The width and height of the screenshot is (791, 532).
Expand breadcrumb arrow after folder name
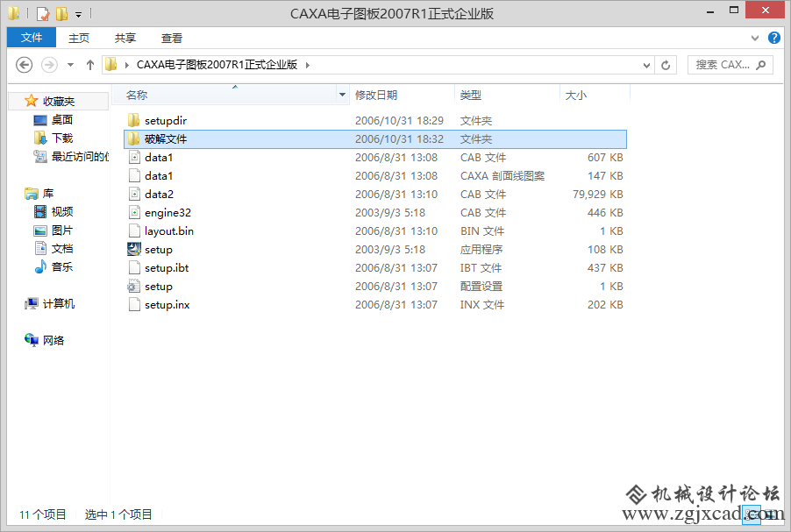(307, 65)
